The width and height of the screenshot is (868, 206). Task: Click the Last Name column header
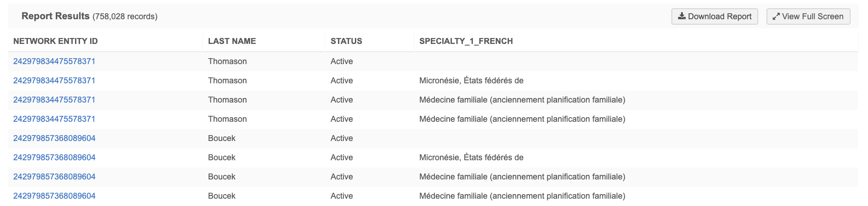(232, 41)
